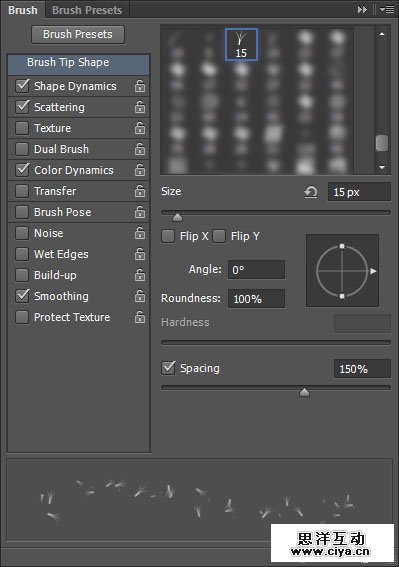Toggle lock icon for Texture
Viewport: 399px width, 567px height.
(x=140, y=128)
